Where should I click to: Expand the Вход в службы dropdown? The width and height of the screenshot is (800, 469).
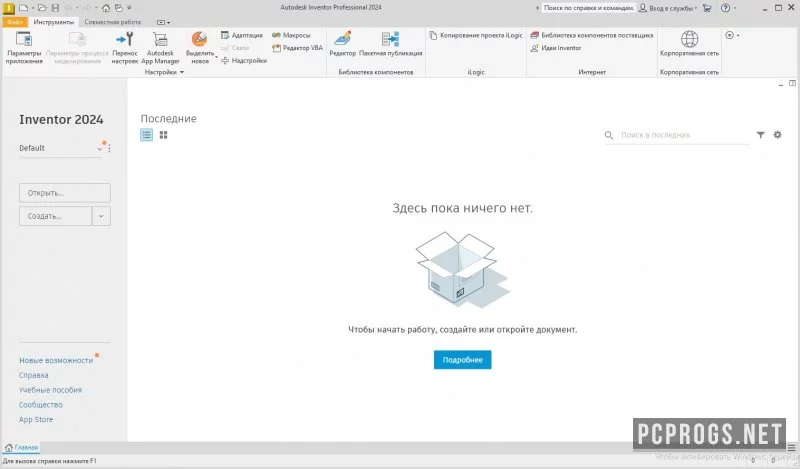[696, 8]
